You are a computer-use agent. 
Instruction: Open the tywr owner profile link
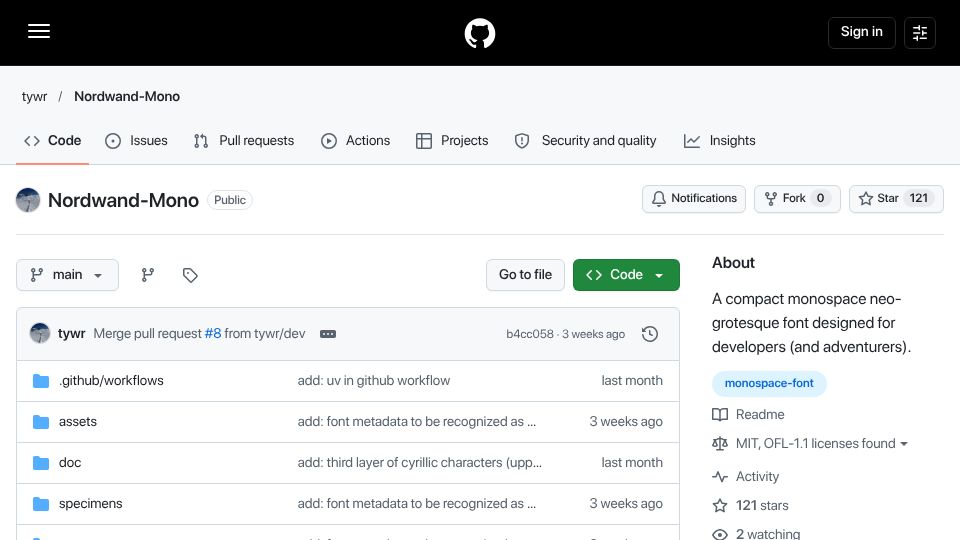[x=34, y=97]
